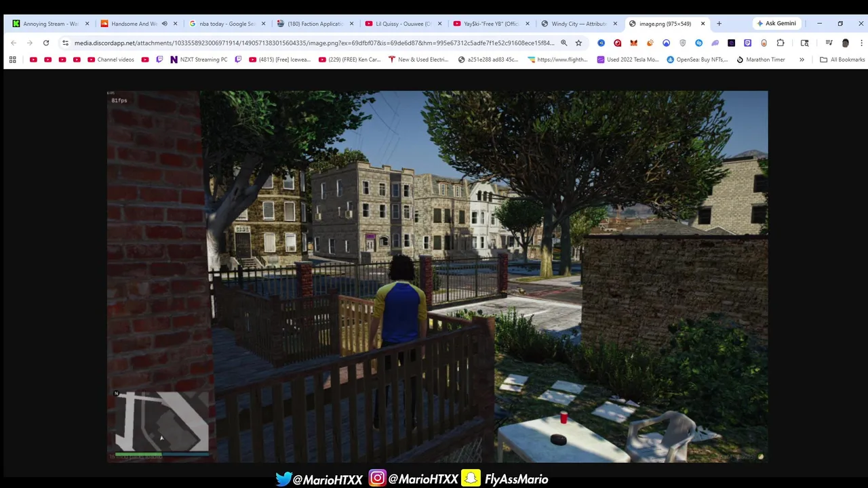Open the OpenSea: Buy NFTs bookmark

tap(697, 60)
